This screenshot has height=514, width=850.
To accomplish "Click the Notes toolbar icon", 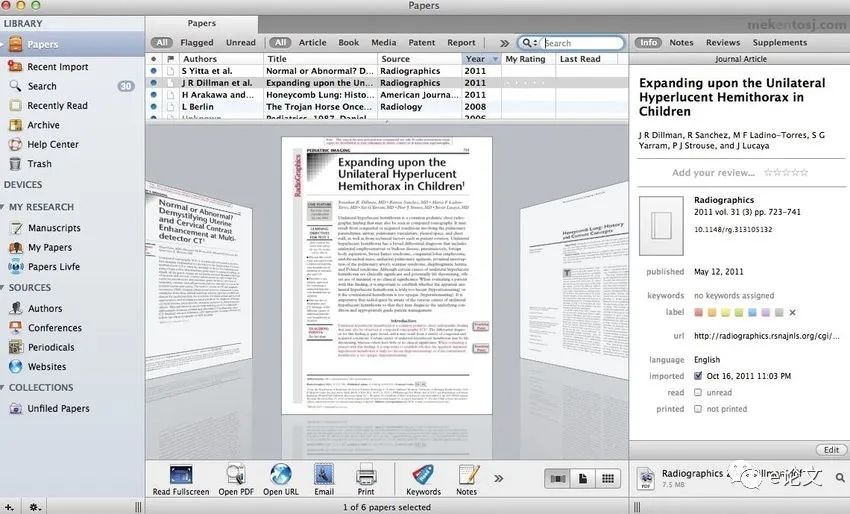I will point(467,476).
